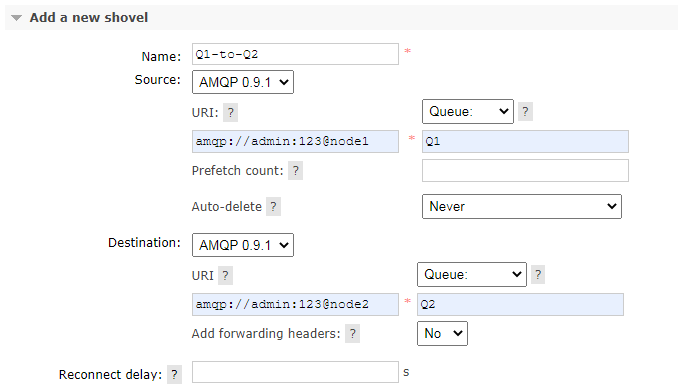Viewport: 678px width, 388px height.
Task: Open source Queue type dropdown
Action: pyautogui.click(x=468, y=112)
